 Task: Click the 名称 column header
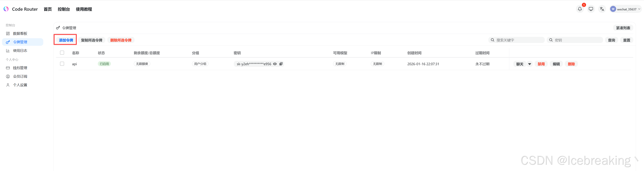pos(75,53)
